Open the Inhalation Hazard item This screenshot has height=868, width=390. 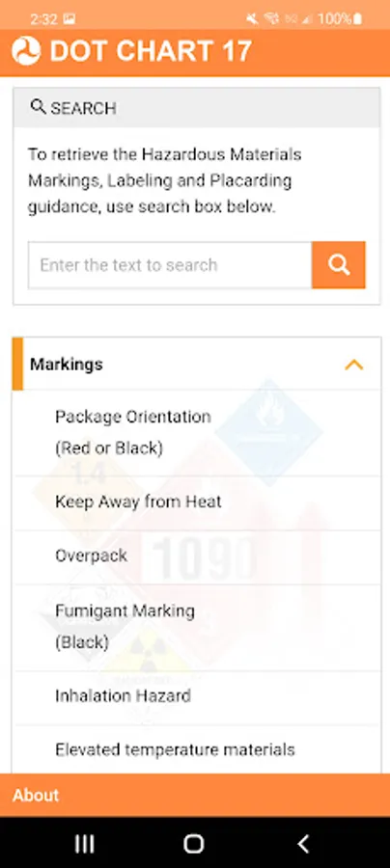click(197, 697)
